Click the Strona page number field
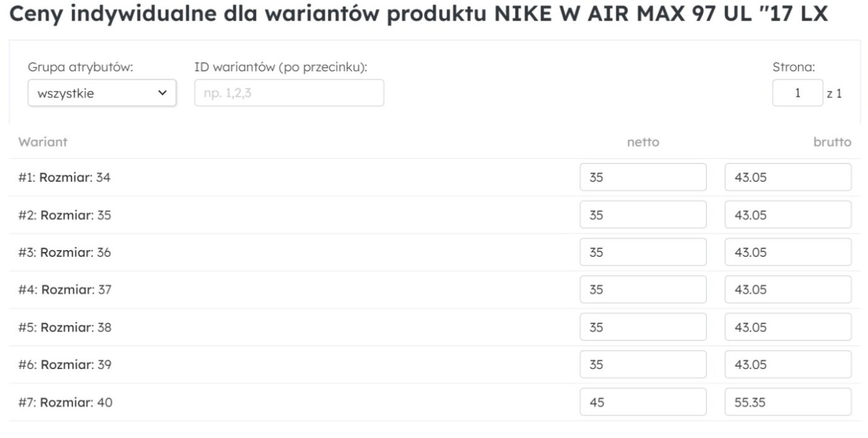 pyautogui.click(x=797, y=93)
